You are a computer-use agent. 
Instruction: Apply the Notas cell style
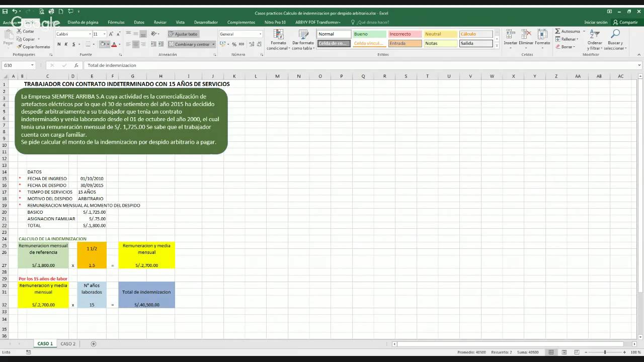click(440, 43)
